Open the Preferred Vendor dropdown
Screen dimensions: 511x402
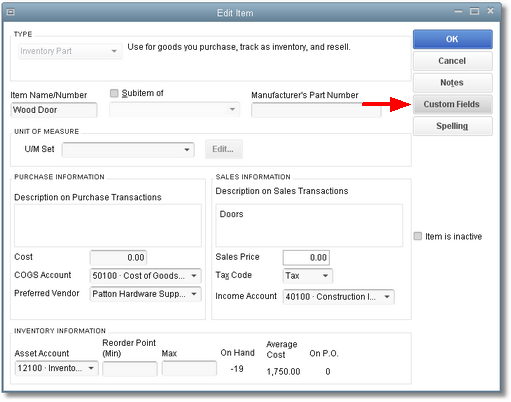[146, 294]
